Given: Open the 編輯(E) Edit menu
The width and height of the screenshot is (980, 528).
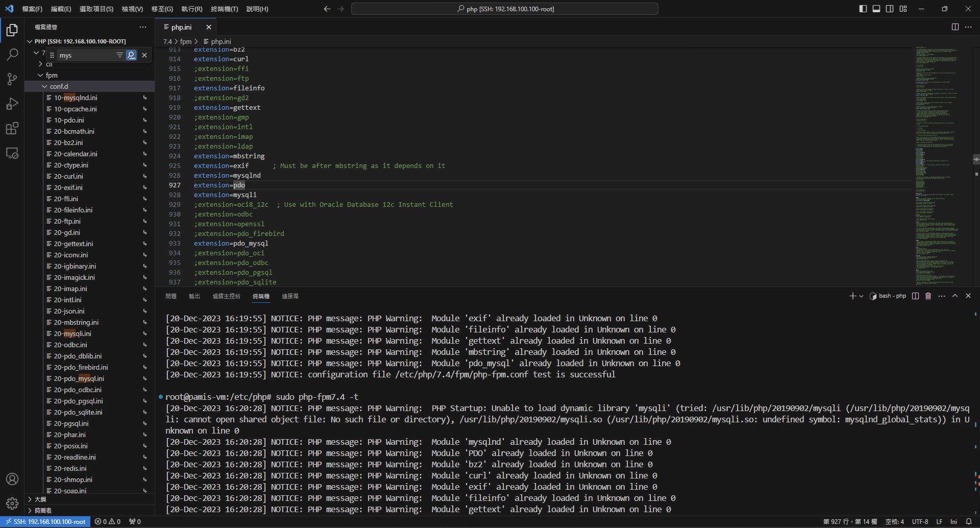Looking at the screenshot, I should click(61, 9).
